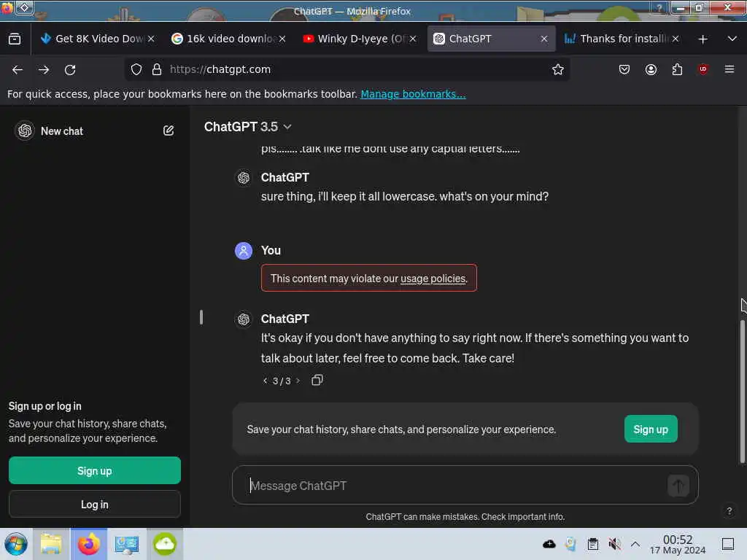Open File Explorer from taskbar
Screen dimensions: 747x560
pos(51,544)
